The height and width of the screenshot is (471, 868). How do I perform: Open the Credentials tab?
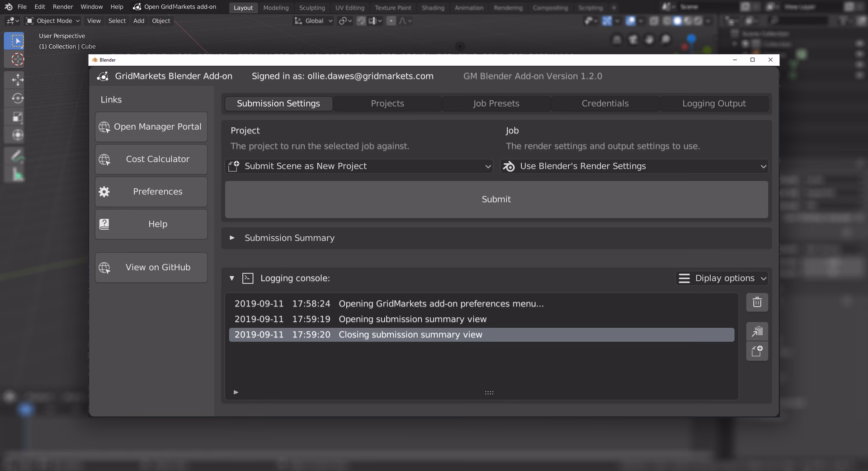point(605,104)
